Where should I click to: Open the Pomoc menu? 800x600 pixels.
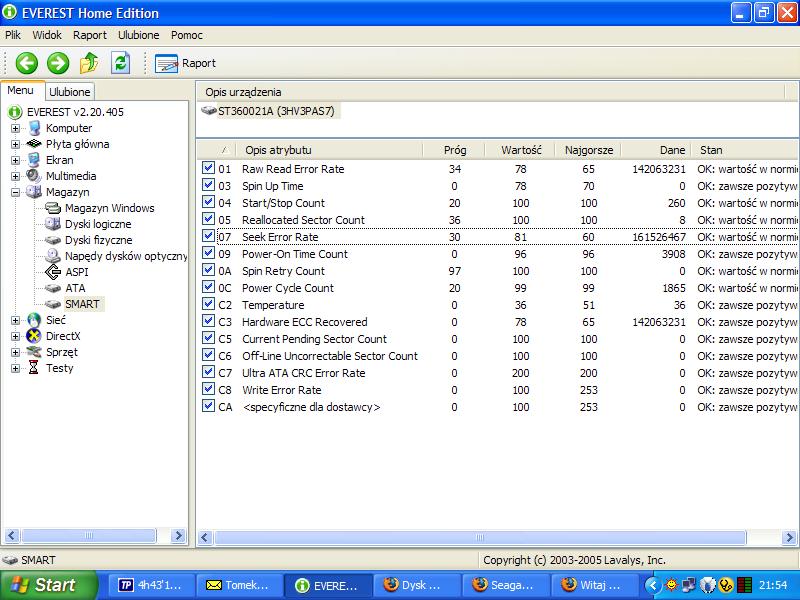point(187,35)
